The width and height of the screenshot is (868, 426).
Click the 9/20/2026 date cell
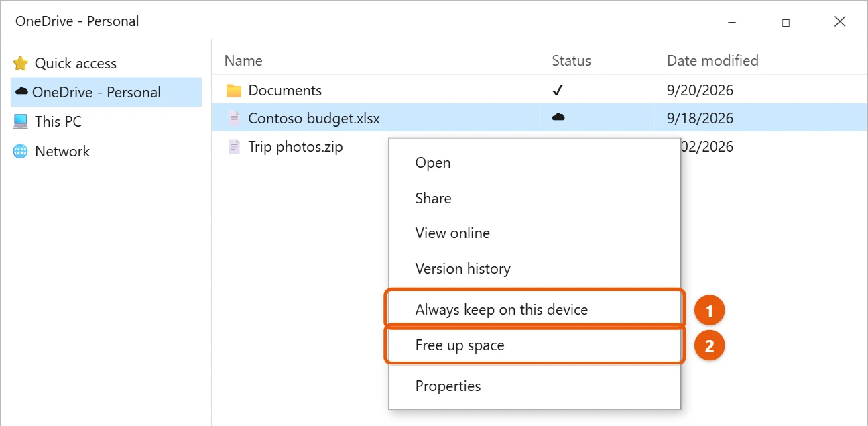[x=700, y=90]
